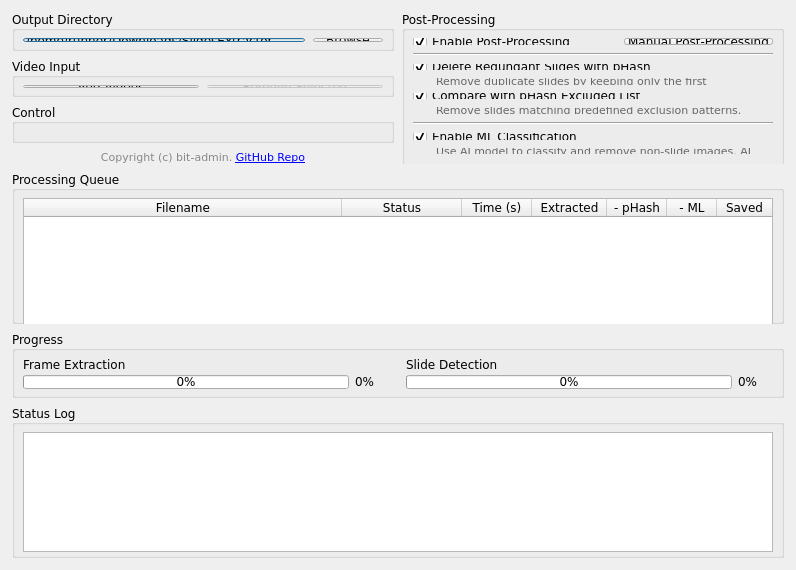Image resolution: width=796 pixels, height=570 pixels.
Task: Click the 'Copyright (c) bit-admin.' text
Action: coord(167,157)
